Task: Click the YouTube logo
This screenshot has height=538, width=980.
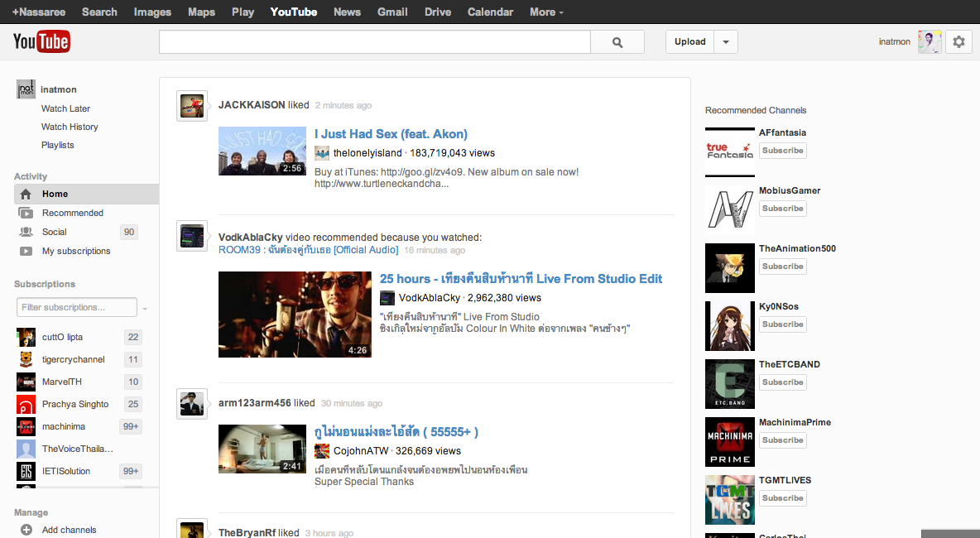Action: pyautogui.click(x=41, y=42)
